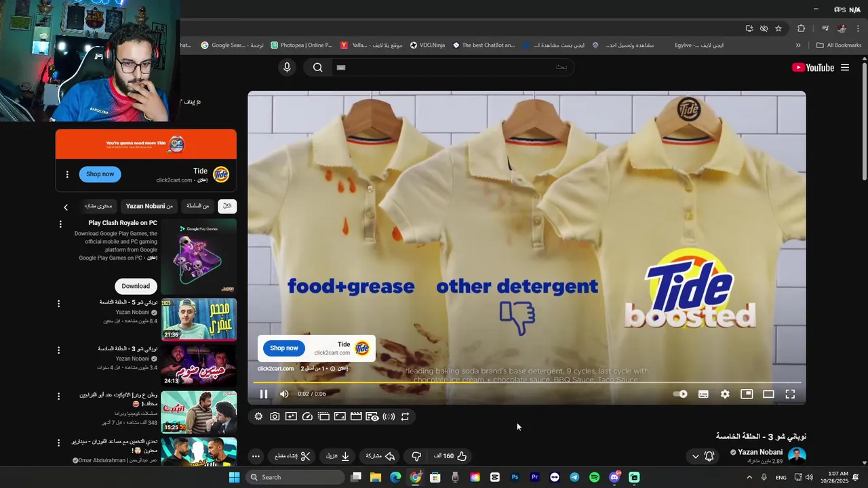Viewport: 868px width, 488px height.
Task: Click the create clip scissors button
Action: click(x=293, y=456)
